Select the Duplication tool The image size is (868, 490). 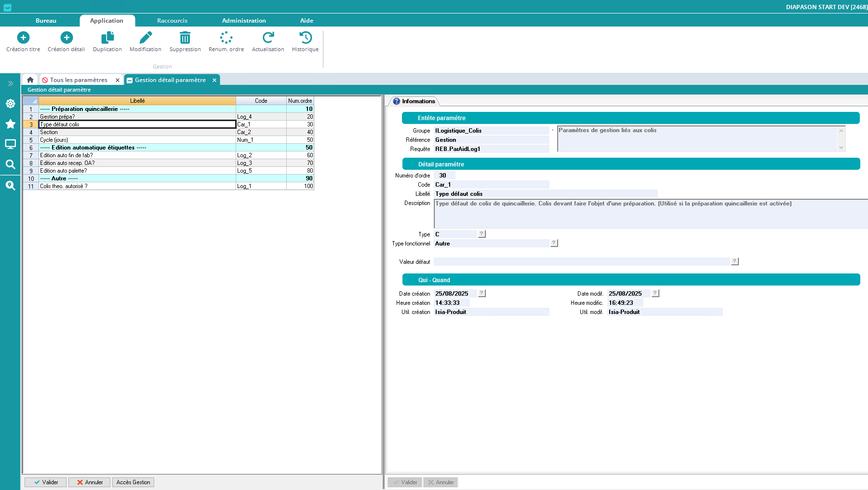(107, 38)
